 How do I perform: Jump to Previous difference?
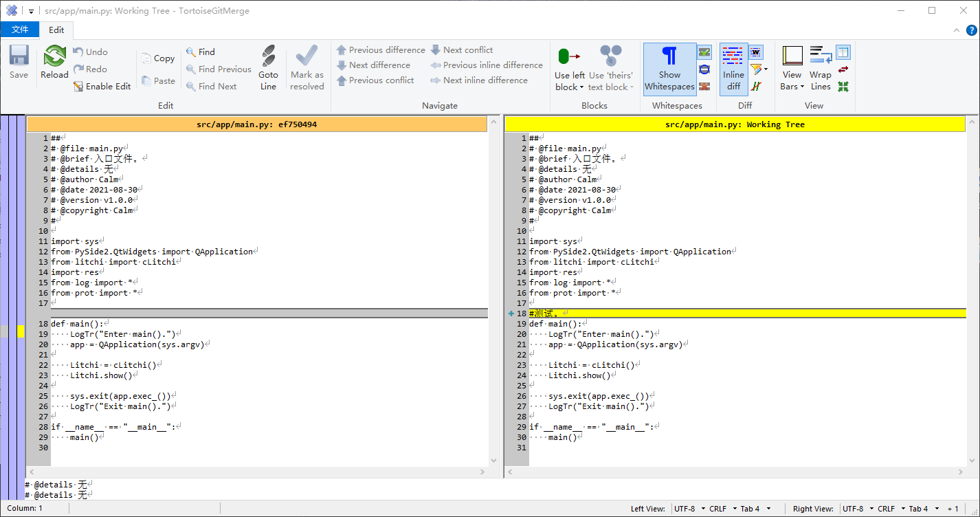point(381,49)
